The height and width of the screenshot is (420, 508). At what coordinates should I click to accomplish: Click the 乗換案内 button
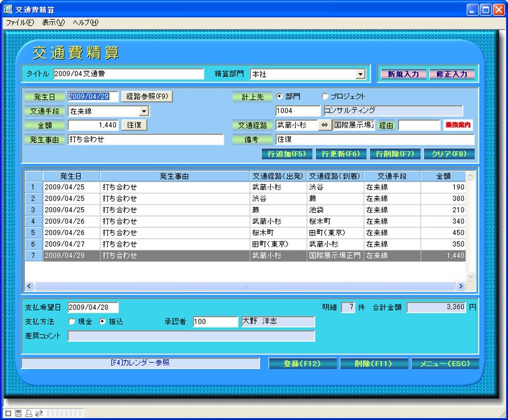pos(458,125)
